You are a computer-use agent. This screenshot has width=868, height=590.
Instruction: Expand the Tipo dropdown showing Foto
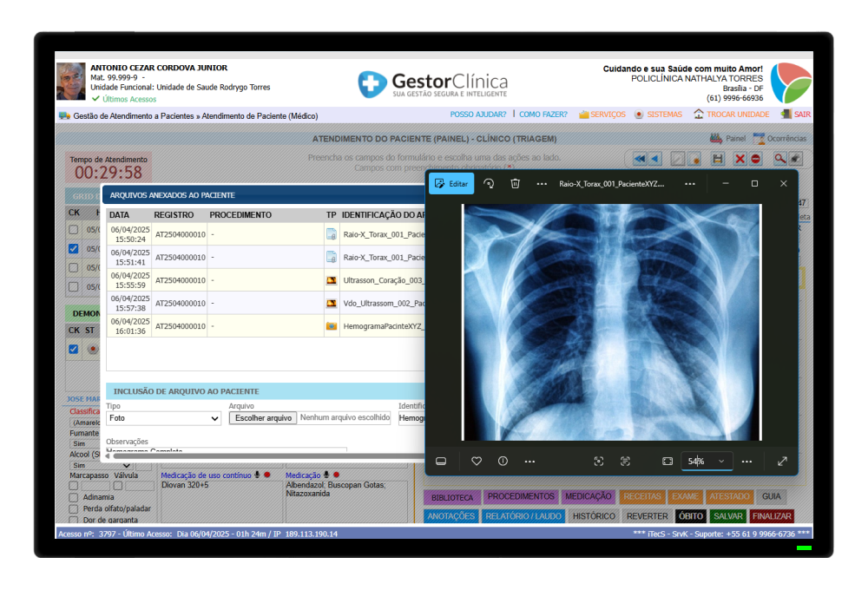(x=164, y=418)
